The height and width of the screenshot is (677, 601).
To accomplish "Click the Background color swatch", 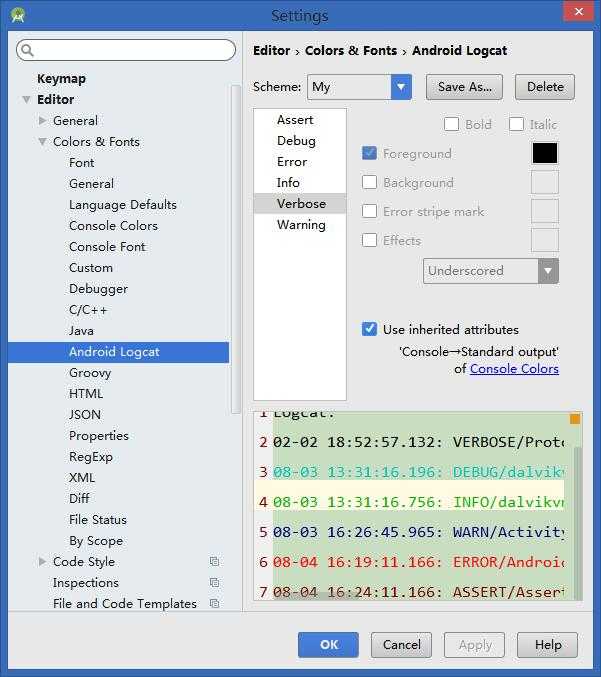I will (x=545, y=182).
